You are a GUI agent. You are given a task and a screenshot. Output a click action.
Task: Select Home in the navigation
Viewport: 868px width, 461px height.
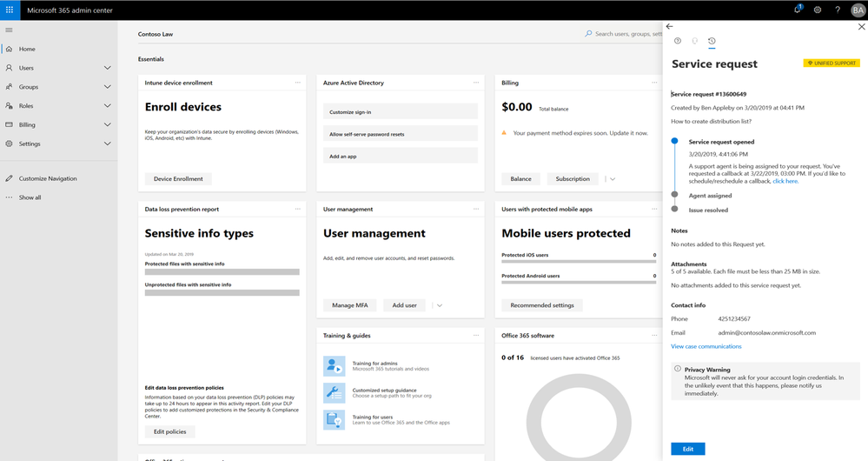tap(27, 49)
